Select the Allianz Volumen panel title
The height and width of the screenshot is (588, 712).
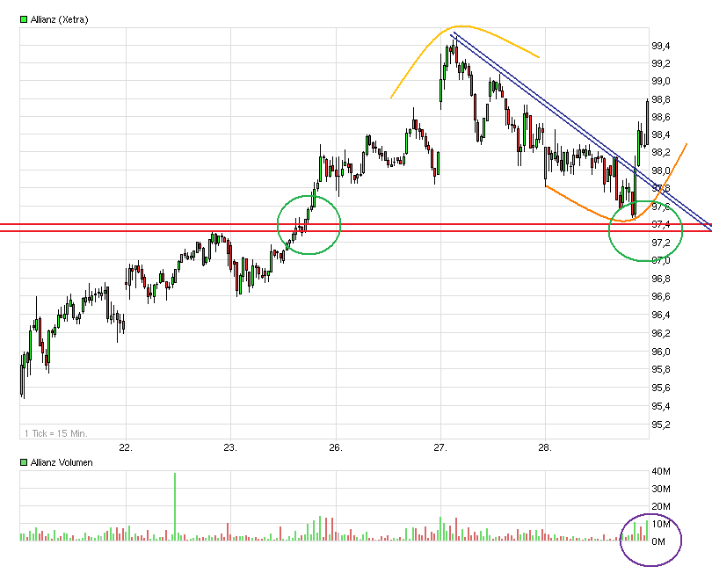(x=62, y=462)
